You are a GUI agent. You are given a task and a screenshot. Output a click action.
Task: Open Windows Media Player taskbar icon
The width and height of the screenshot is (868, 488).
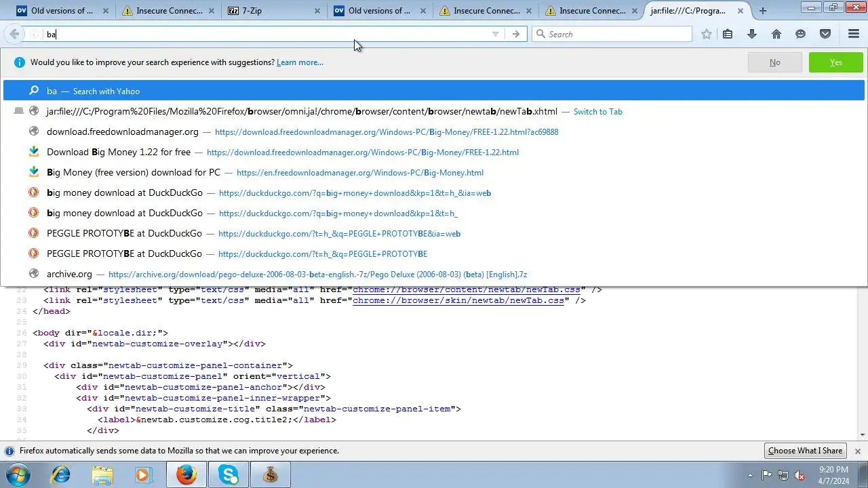[143, 474]
